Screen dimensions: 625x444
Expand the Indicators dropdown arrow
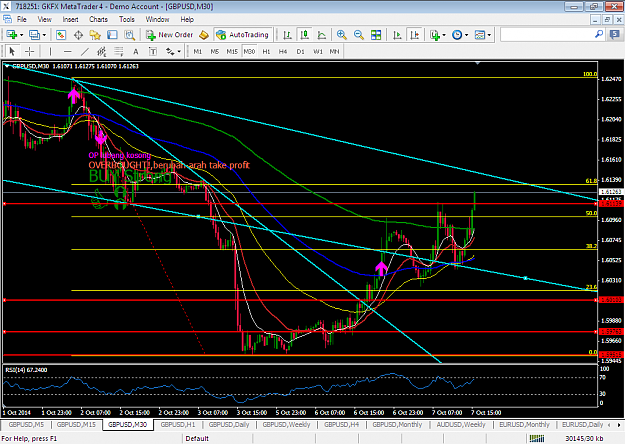[x=444, y=35]
